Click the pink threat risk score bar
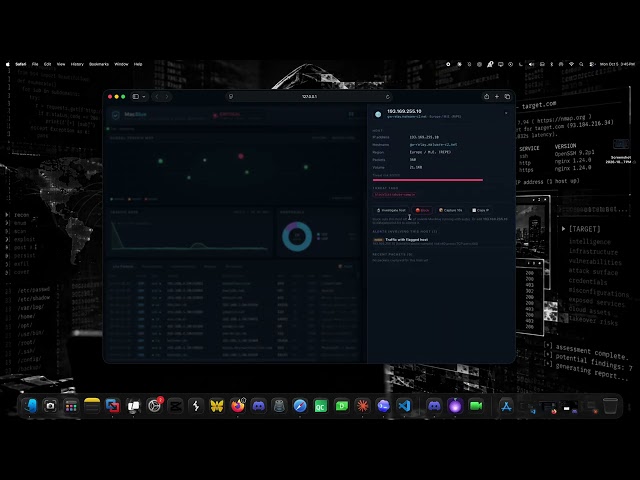640x480 pixels. tap(427, 180)
